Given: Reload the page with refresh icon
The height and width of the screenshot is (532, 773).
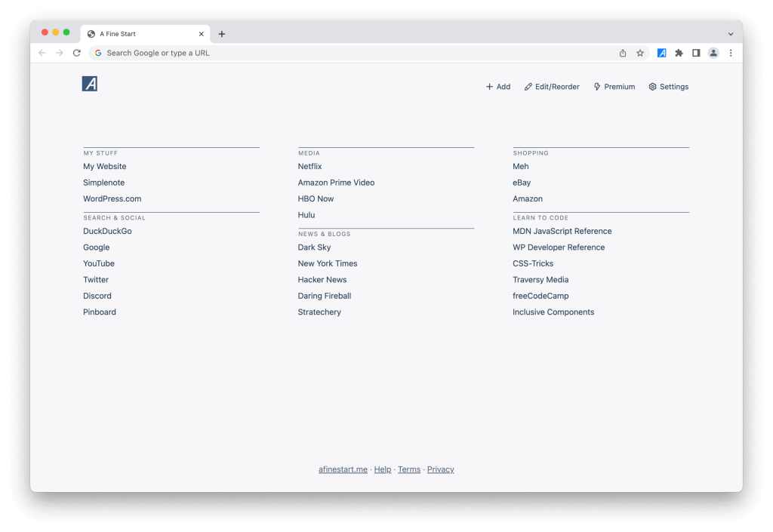Looking at the screenshot, I should point(76,53).
